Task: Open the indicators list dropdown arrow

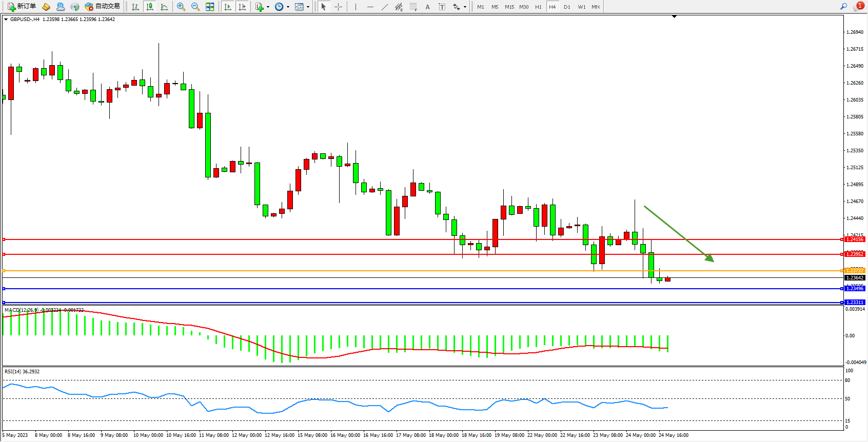Action: pyautogui.click(x=268, y=7)
